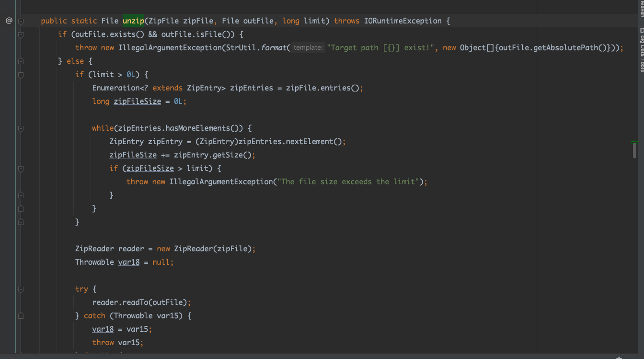Click 0L in the 'limit > 0L' condition

click(x=131, y=74)
